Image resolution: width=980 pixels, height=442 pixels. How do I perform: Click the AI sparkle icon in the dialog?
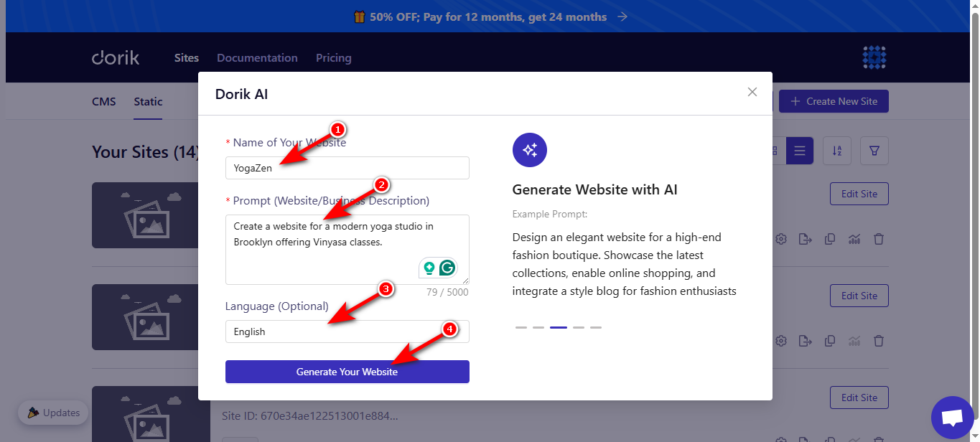[x=529, y=149]
